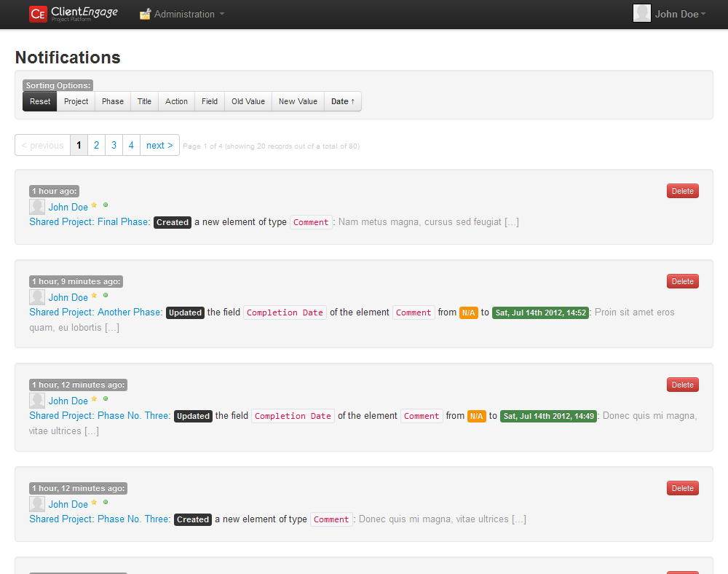Open John Doe in 1 hour ago notification
The image size is (728, 574).
point(68,207)
